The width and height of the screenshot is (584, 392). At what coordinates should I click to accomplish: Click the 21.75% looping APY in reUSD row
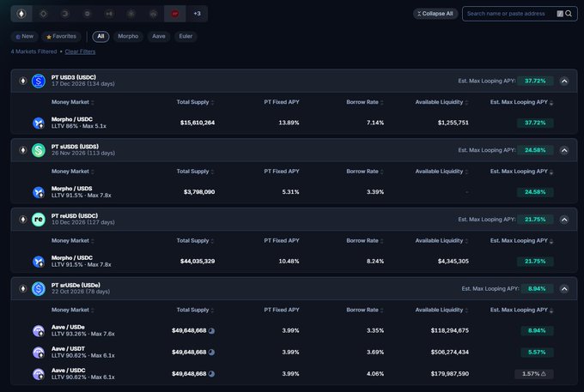[x=535, y=262]
